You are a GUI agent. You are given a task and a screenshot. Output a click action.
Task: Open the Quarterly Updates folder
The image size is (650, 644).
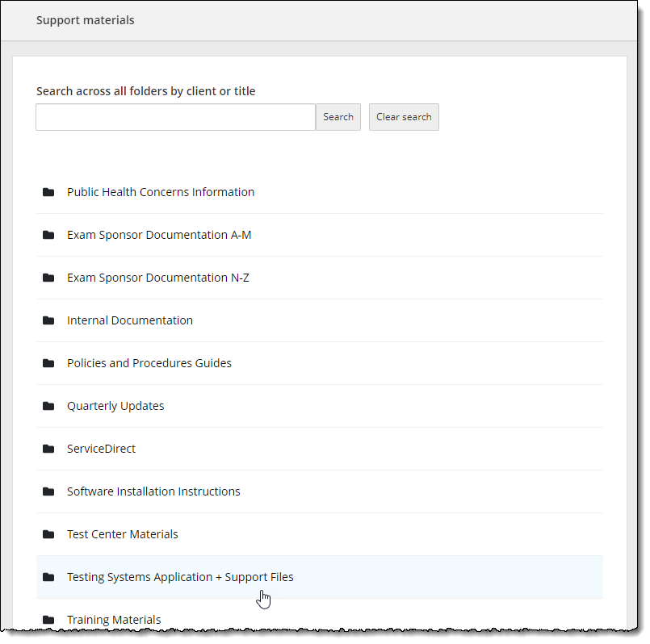coord(115,405)
